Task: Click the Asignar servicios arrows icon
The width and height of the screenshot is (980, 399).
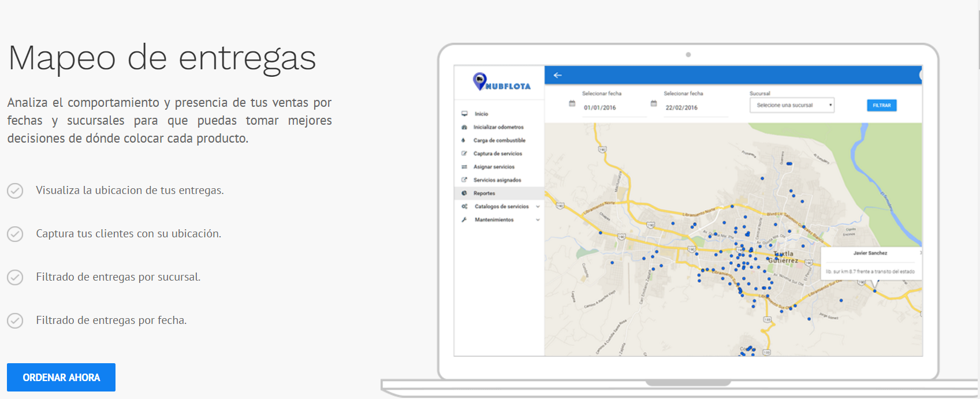Action: point(464,167)
